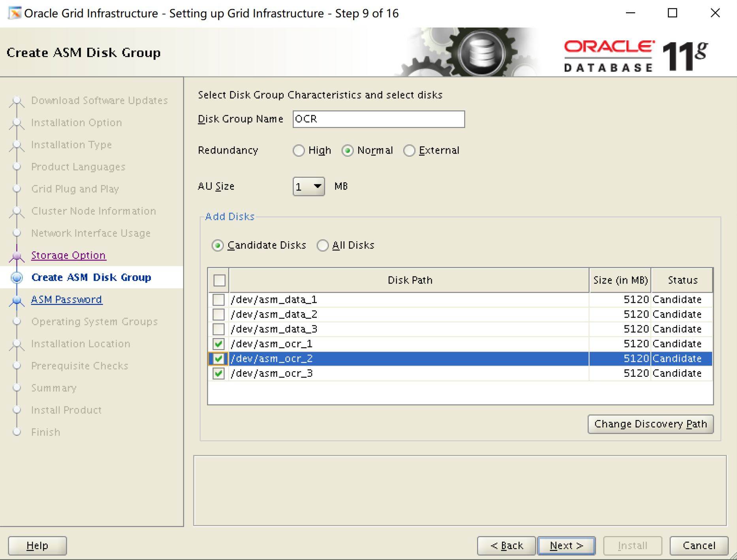This screenshot has height=560, width=737.
Task: Open the ASM Password step link
Action: pyautogui.click(x=67, y=299)
